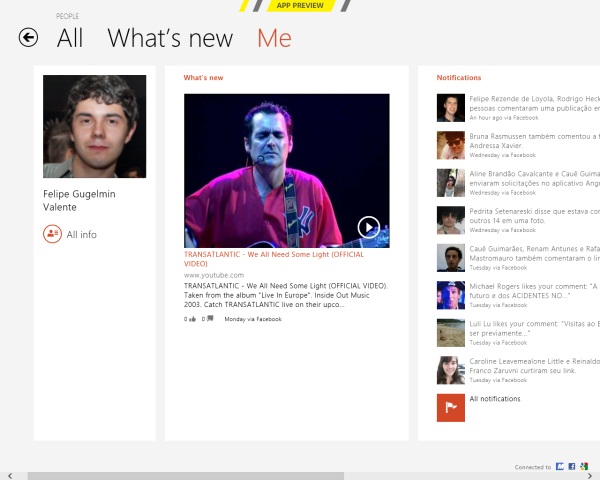Switch to the What's new tab
The width and height of the screenshot is (600, 480).
click(x=170, y=38)
